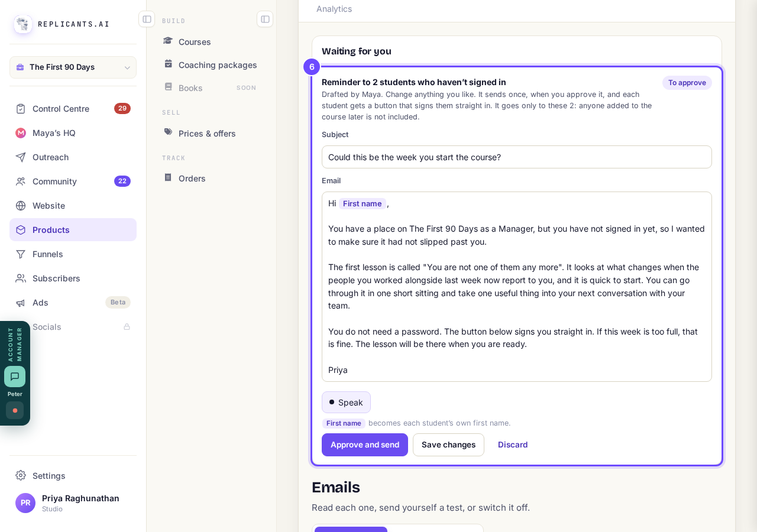Click the red dot record button under Peter

pos(15,410)
